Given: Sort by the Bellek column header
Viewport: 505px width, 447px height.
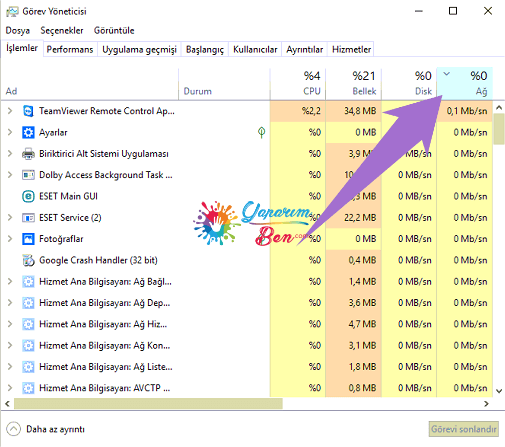Looking at the screenshot, I should [x=353, y=83].
